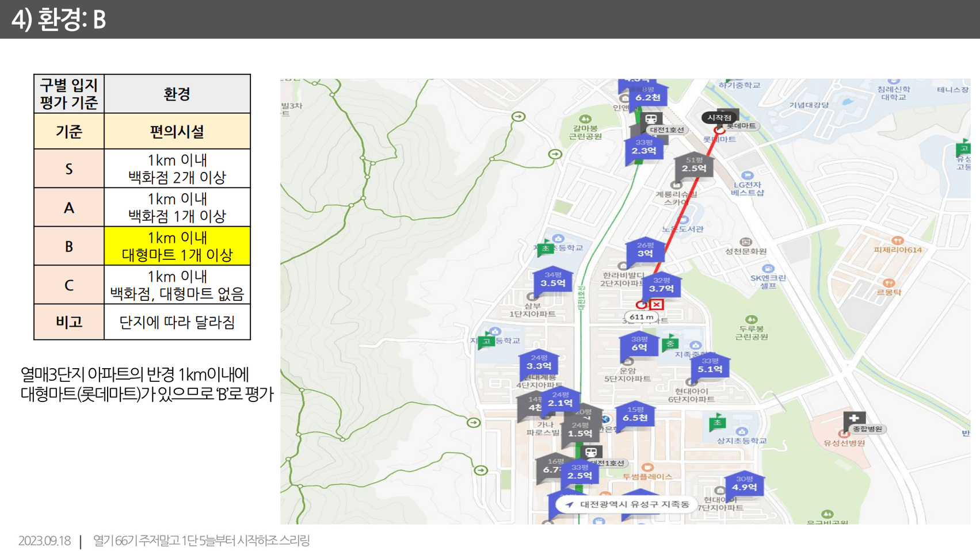Click the 611 m distance label

[641, 317]
